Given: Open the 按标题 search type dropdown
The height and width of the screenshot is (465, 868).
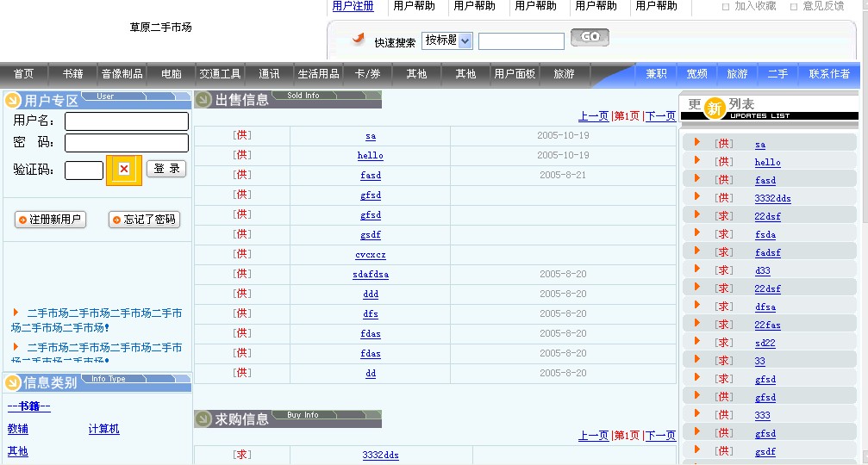Looking at the screenshot, I should click(447, 40).
